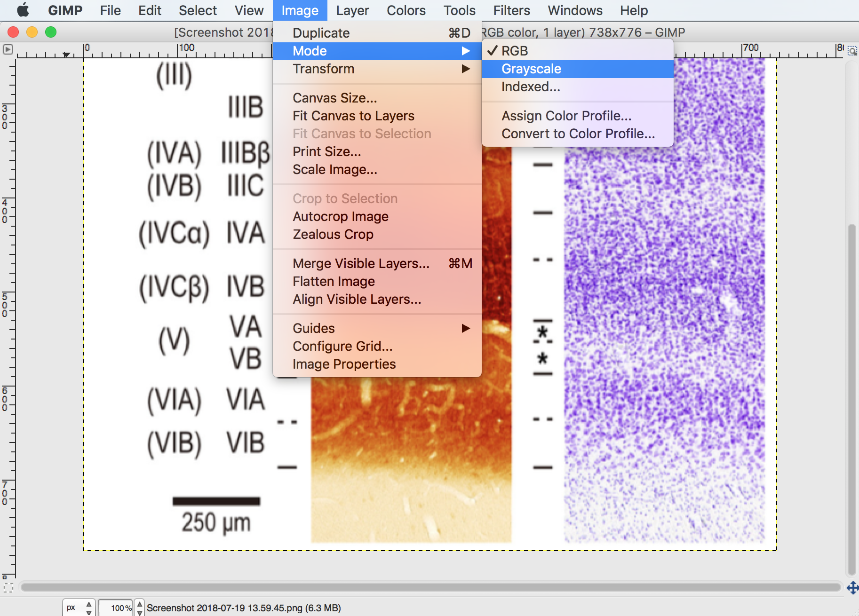Expand the Guides submenu
The height and width of the screenshot is (616, 859).
coord(313,328)
